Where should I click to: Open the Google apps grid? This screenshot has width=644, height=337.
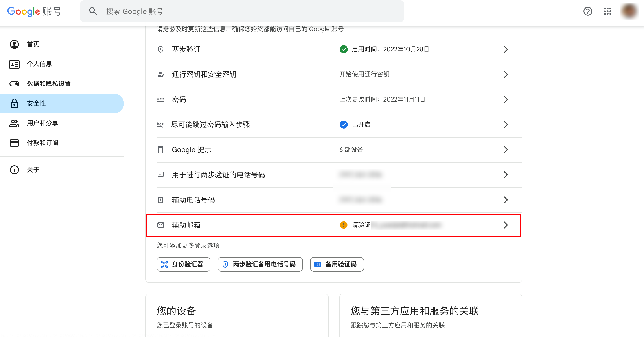tap(607, 11)
